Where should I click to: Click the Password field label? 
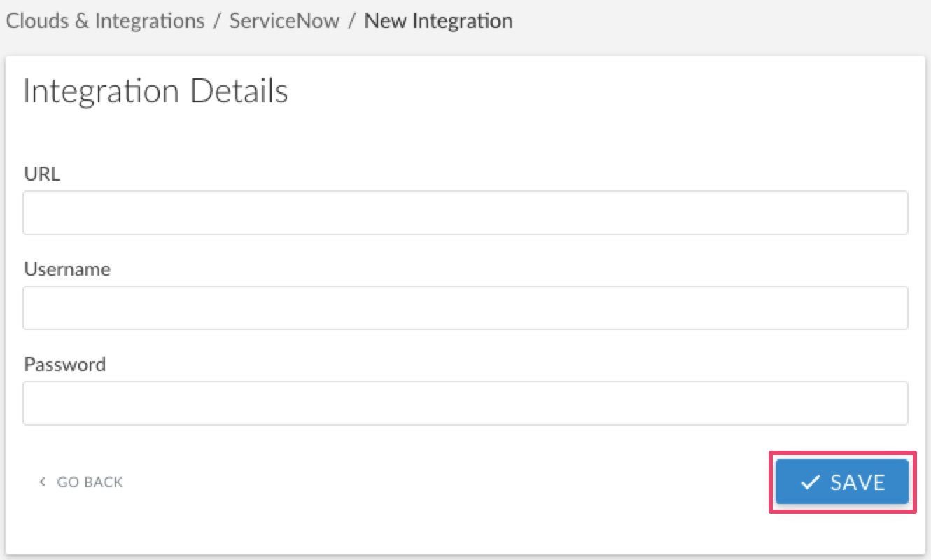pyautogui.click(x=65, y=364)
